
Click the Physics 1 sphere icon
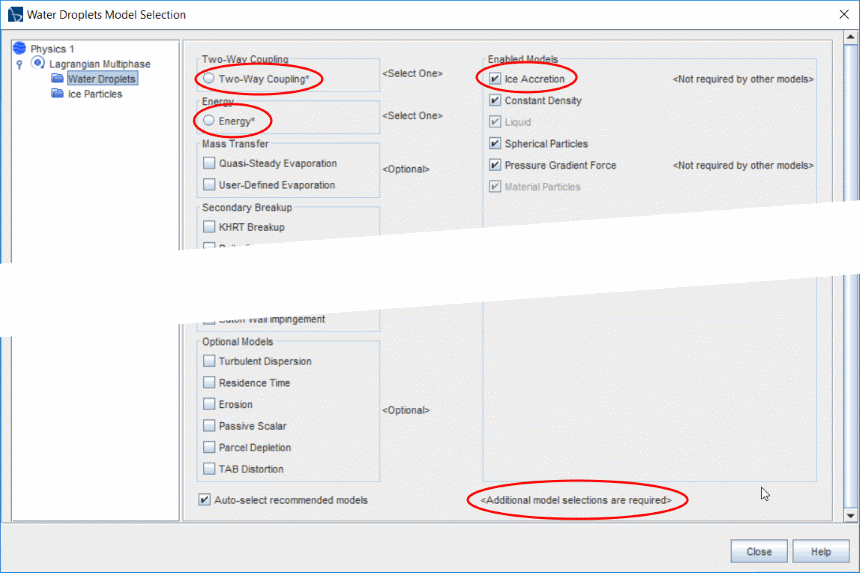point(20,48)
